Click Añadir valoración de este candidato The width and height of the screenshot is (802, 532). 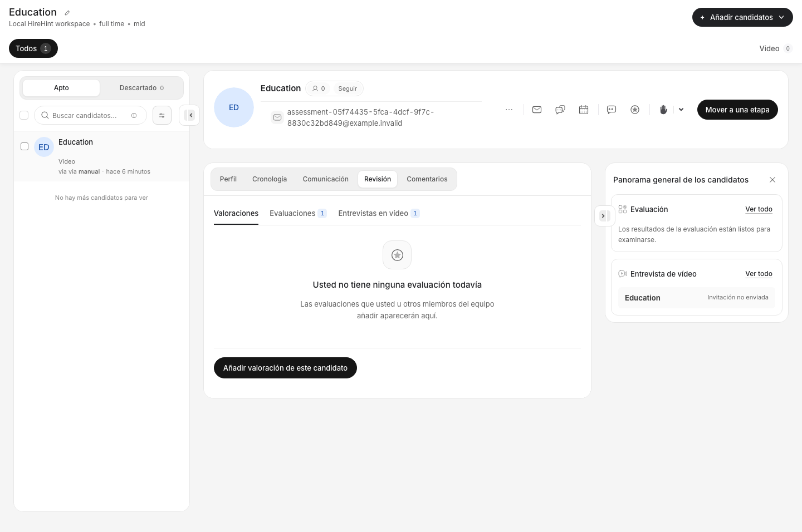pyautogui.click(x=285, y=368)
